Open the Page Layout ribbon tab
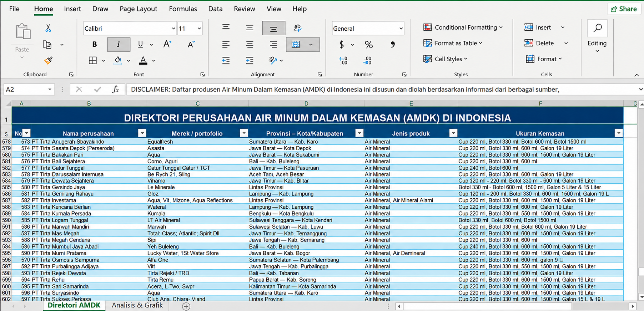The image size is (644, 311). pyautogui.click(x=139, y=9)
